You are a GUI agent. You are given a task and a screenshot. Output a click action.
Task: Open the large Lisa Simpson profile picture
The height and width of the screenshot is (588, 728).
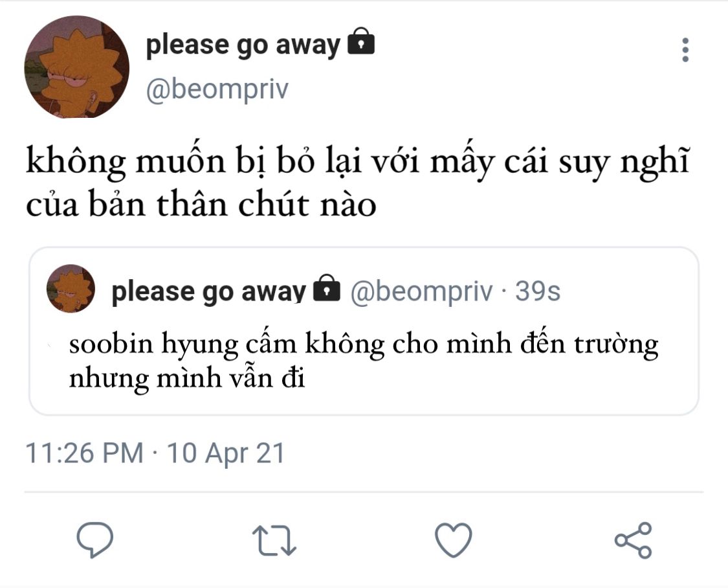[76, 67]
